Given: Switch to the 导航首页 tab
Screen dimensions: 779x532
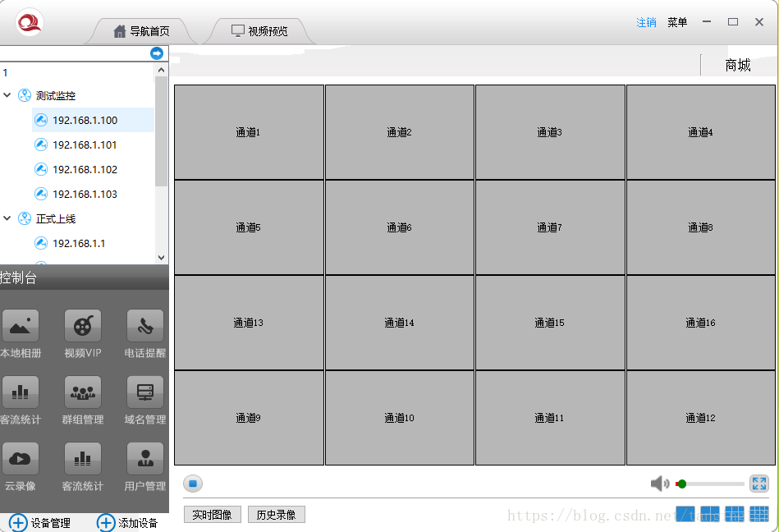Looking at the screenshot, I should click(x=141, y=31).
